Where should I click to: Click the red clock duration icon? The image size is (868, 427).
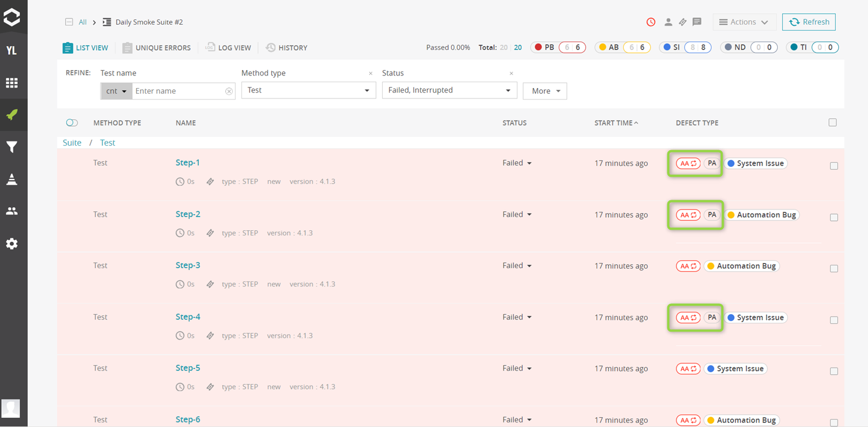651,22
